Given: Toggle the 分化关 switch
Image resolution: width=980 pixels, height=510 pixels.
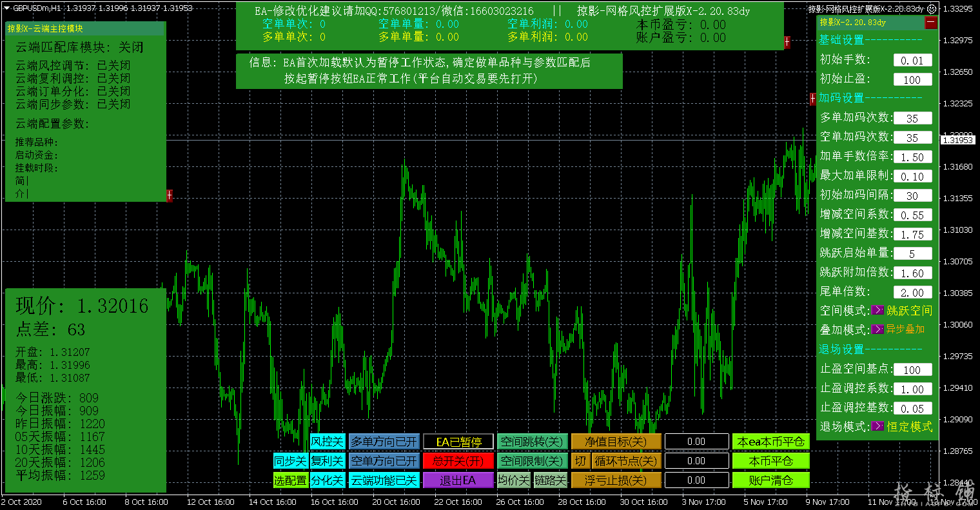Looking at the screenshot, I should click(x=328, y=480).
